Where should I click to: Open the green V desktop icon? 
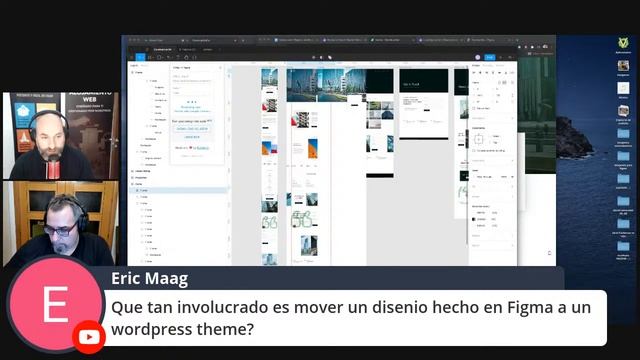623,42
